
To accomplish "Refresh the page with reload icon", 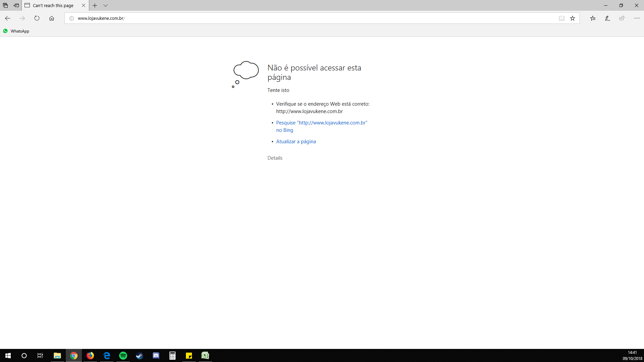I will (37, 18).
